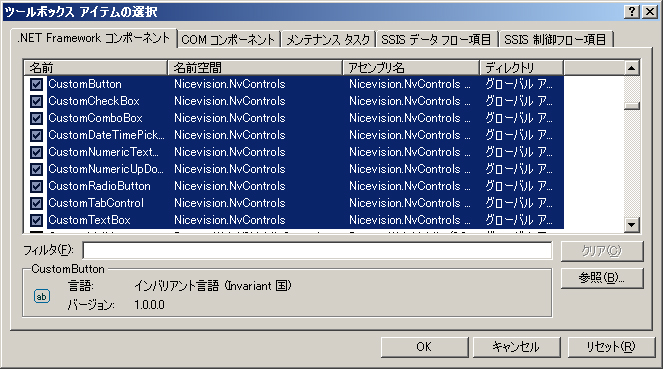Sort by the 名前 column header
663x369 pixels.
tap(96, 68)
